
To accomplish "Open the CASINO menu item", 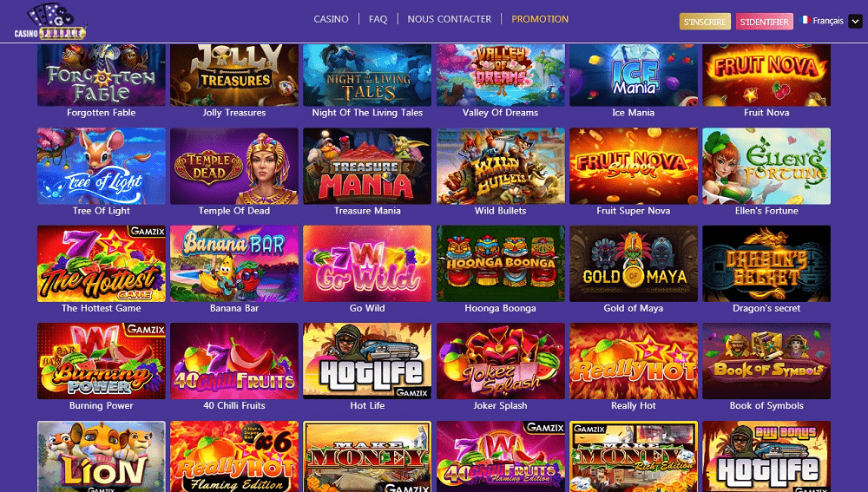I will click(331, 19).
